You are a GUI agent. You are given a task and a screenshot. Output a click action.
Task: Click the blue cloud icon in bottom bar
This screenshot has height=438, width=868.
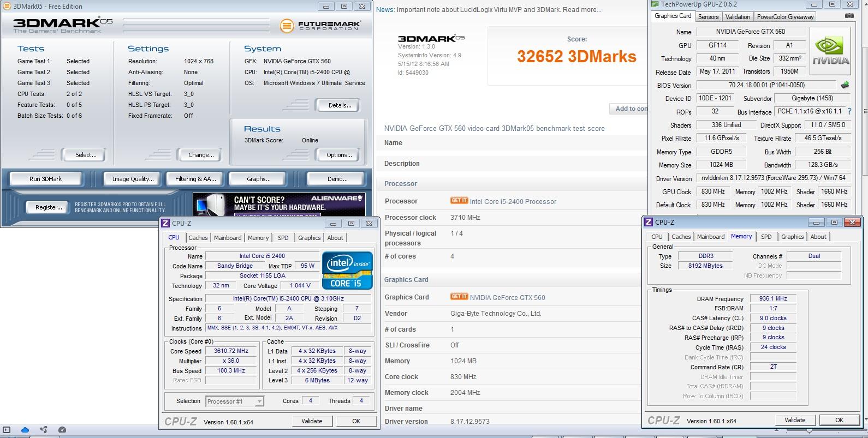(x=25, y=430)
